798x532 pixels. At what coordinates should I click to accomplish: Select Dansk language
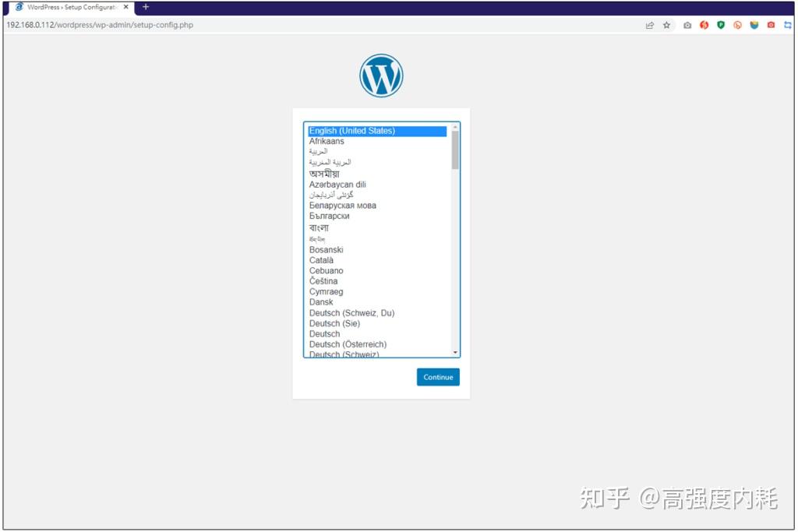(377, 301)
